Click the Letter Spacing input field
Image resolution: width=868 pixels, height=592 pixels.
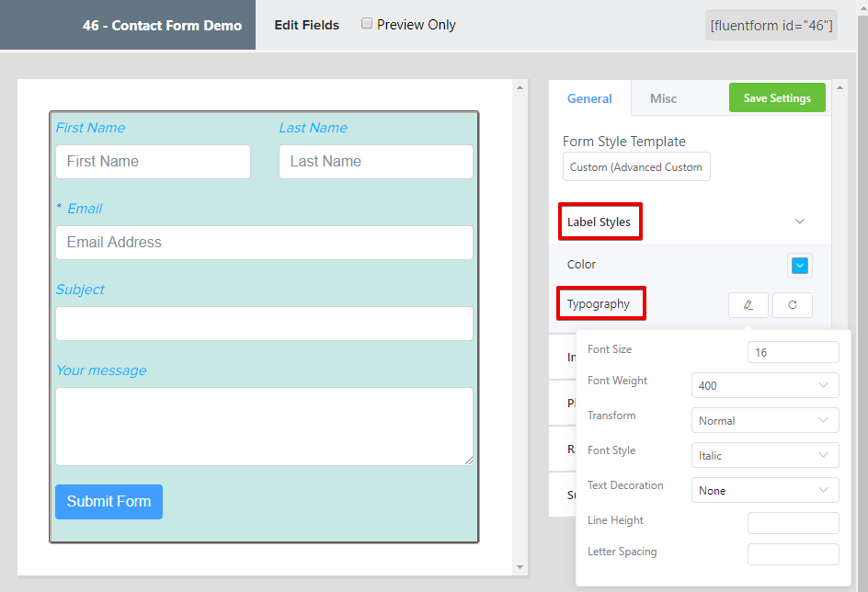(x=793, y=553)
